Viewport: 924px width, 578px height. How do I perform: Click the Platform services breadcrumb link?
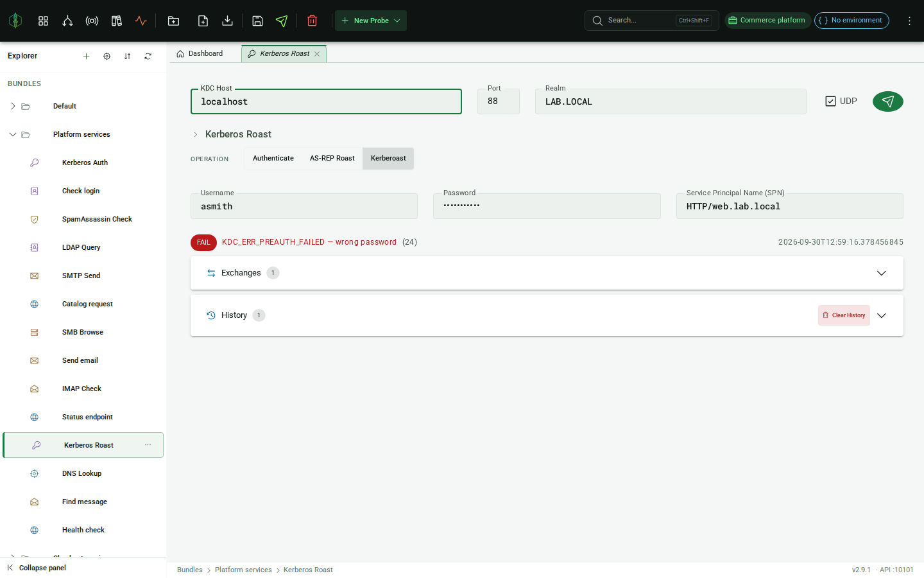[243, 570]
